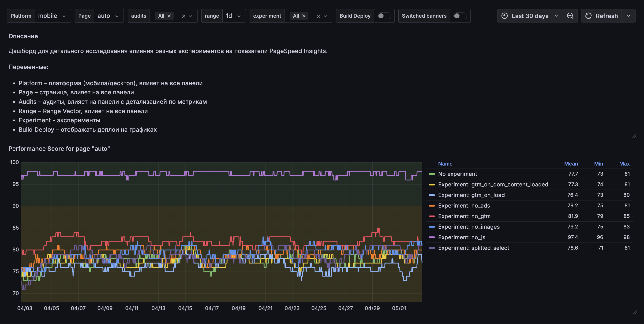The image size is (644, 324).
Task: Toggle the Build Deploy switch
Action: click(384, 16)
